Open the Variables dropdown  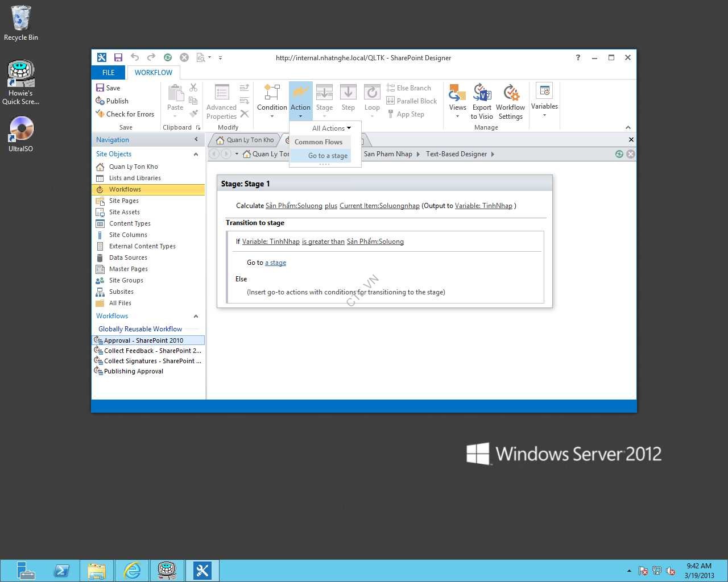click(544, 101)
